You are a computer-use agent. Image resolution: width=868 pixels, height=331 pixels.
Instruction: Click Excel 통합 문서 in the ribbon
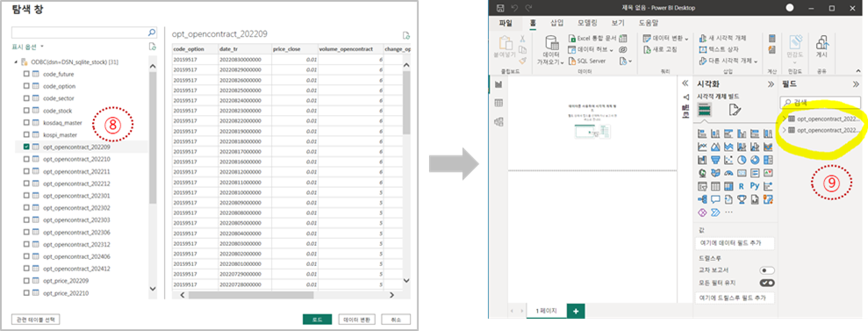pos(592,39)
